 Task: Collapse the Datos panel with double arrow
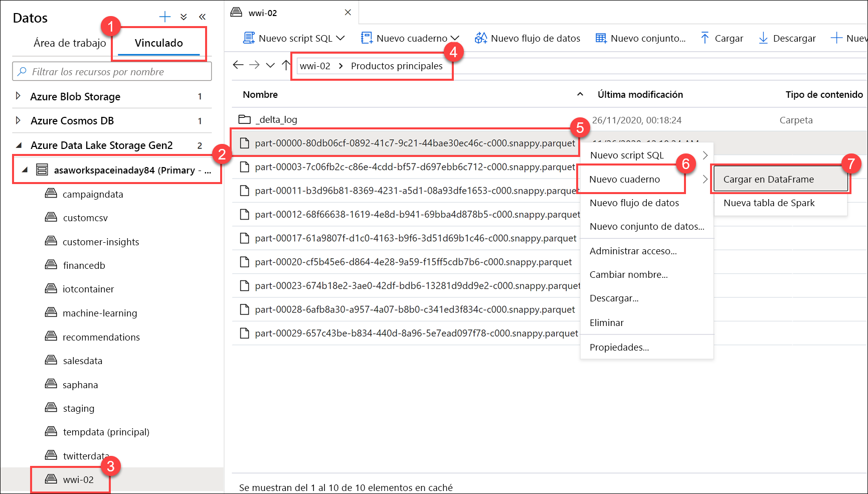[202, 17]
